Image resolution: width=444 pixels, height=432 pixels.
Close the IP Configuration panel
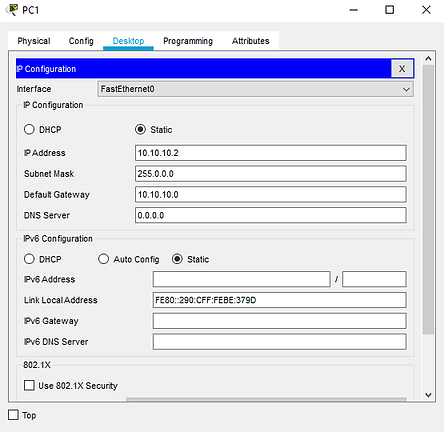coord(402,69)
